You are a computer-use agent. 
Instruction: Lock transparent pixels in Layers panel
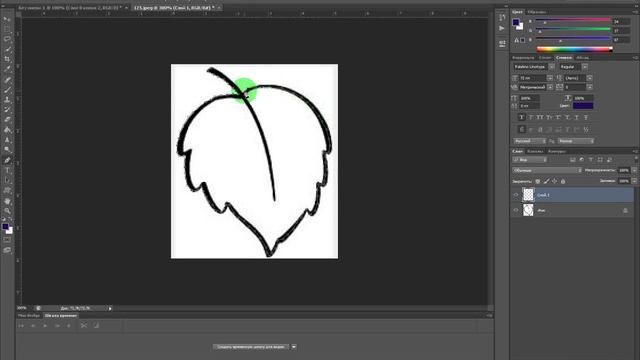click(538, 181)
